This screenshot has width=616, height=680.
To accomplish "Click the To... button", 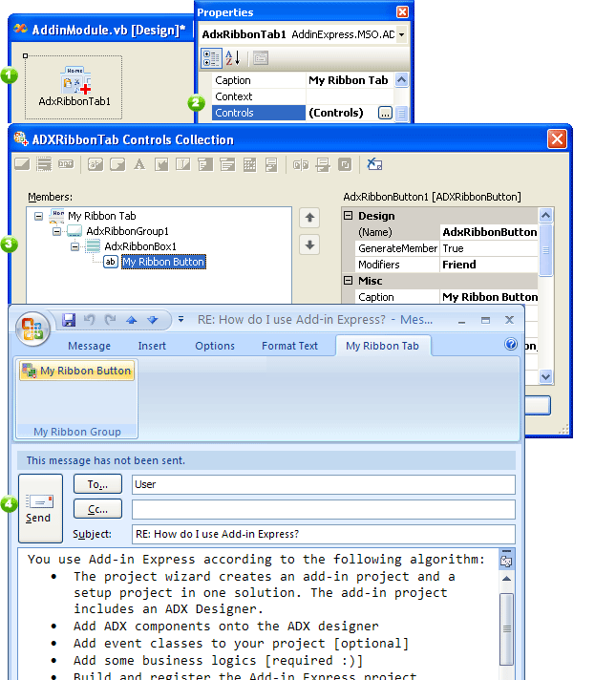I will 97,484.
